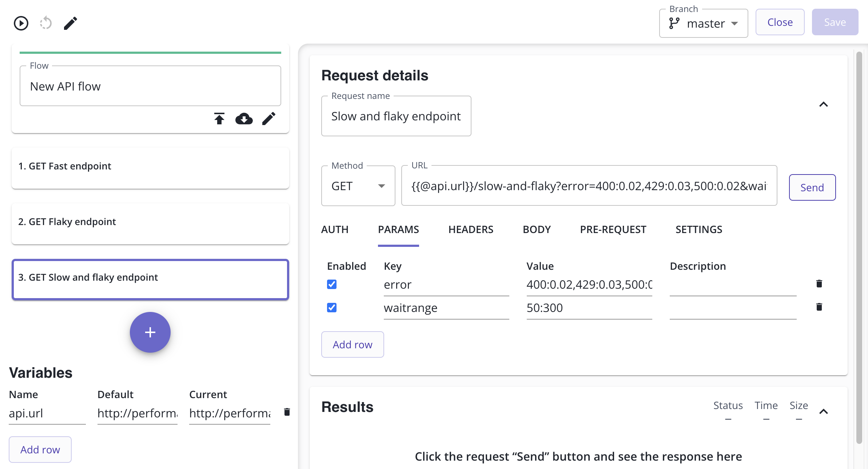Click the reset circular arrow icon

(x=46, y=23)
